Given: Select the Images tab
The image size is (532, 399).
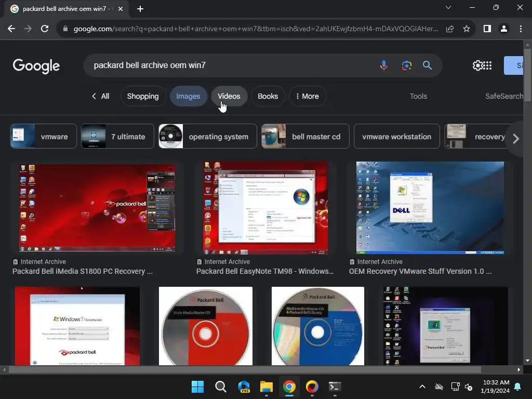Looking at the screenshot, I should (188, 96).
